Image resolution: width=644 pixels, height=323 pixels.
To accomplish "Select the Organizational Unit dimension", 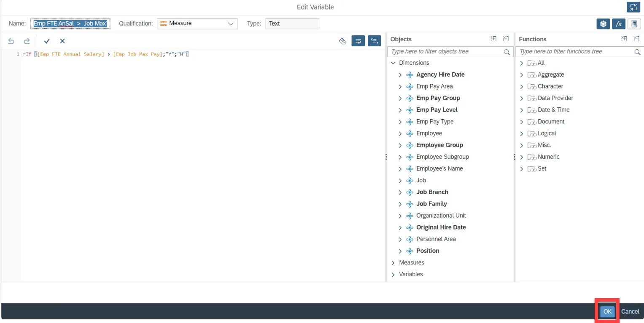I will coord(441,216).
